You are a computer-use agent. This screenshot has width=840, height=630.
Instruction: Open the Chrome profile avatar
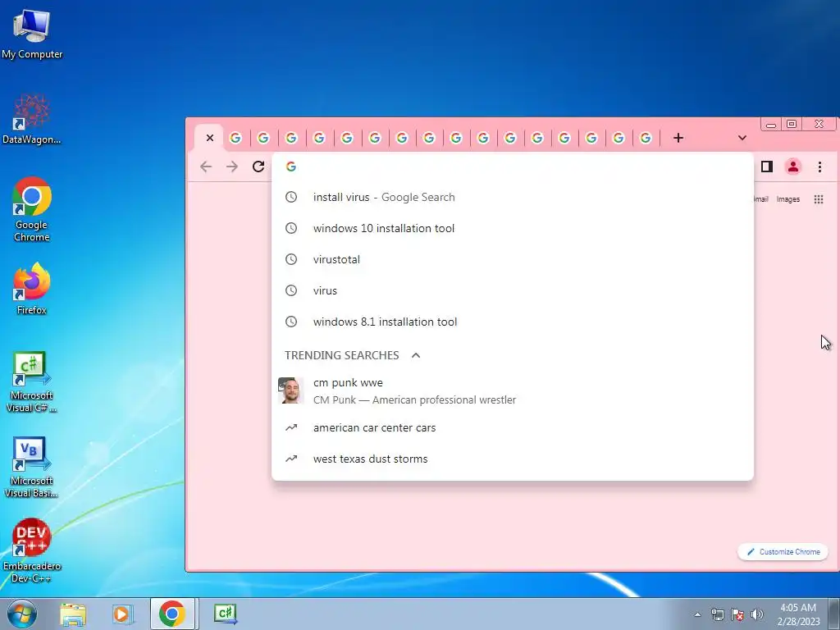[793, 167]
